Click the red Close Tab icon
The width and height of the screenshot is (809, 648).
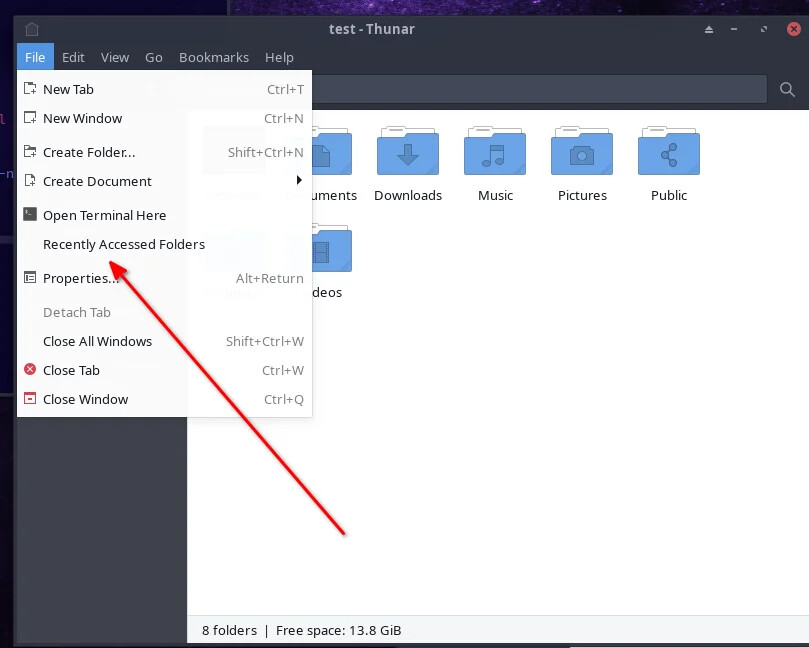click(29, 370)
